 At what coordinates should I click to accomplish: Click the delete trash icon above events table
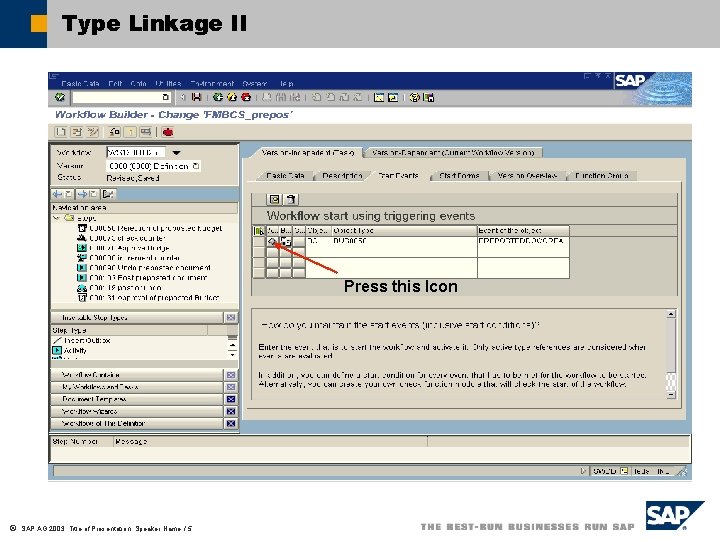tap(290, 199)
